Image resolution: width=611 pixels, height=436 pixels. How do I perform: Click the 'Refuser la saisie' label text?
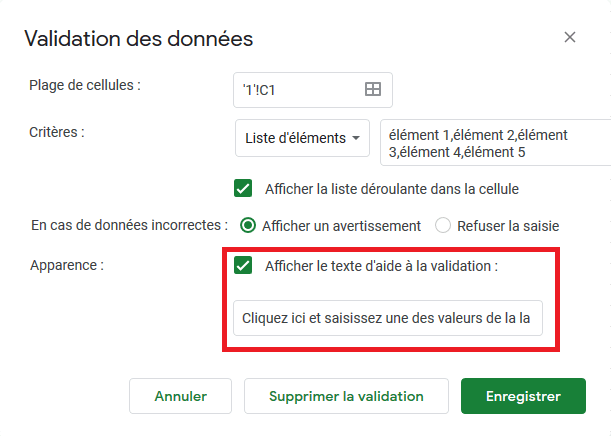(x=508, y=226)
